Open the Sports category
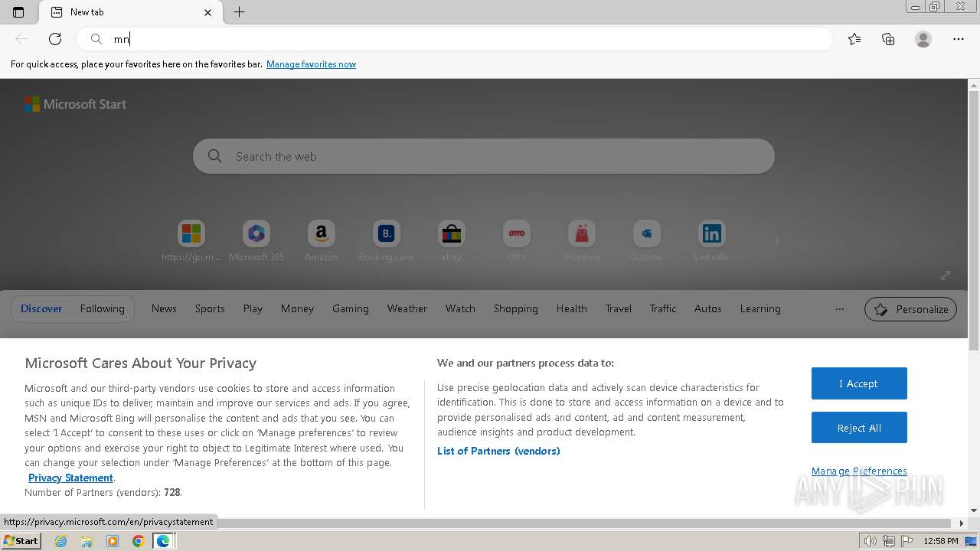 coord(210,308)
